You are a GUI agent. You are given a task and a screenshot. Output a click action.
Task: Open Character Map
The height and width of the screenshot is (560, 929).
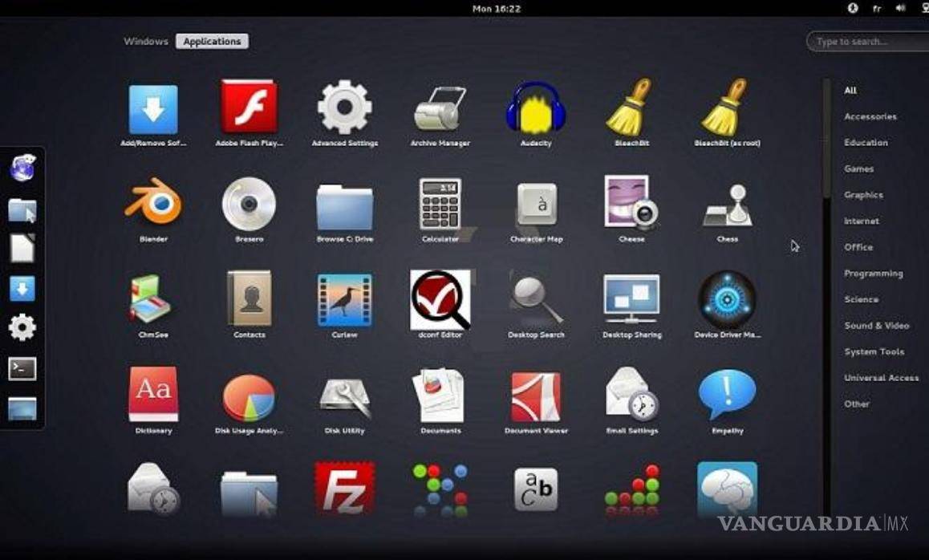[536, 203]
